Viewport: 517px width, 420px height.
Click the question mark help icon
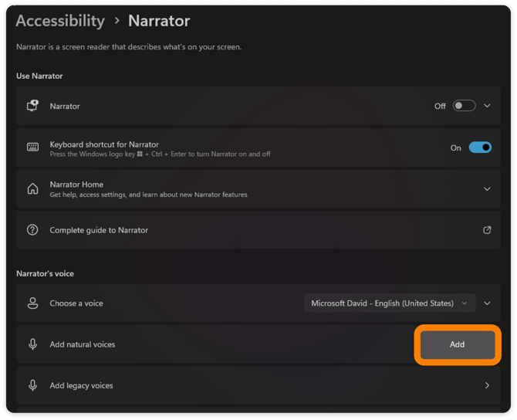[x=32, y=229]
